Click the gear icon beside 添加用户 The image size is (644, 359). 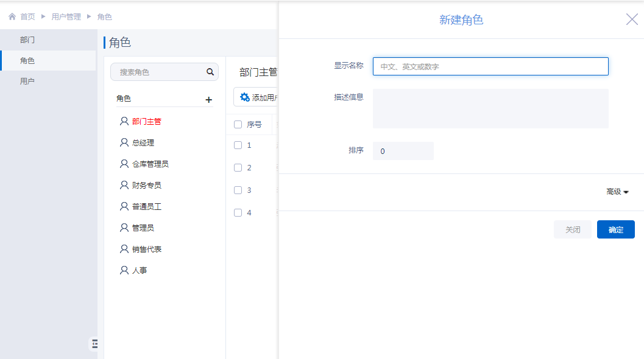[x=244, y=97]
